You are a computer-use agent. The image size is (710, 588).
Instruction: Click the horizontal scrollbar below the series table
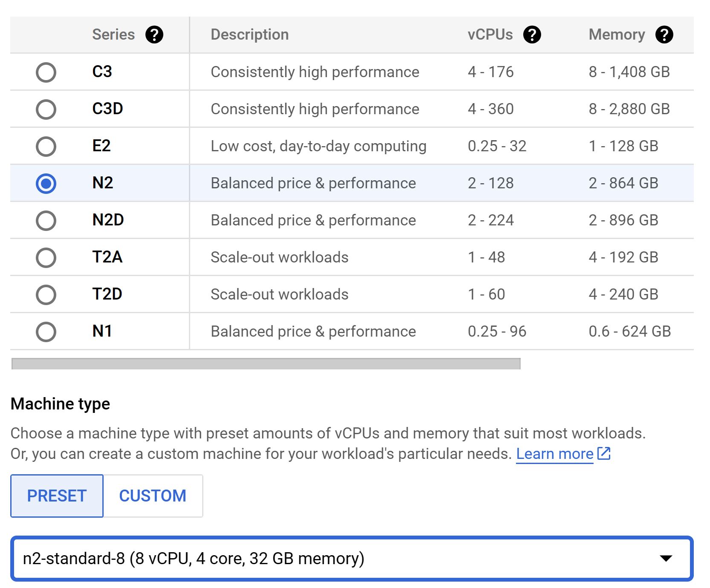(266, 364)
